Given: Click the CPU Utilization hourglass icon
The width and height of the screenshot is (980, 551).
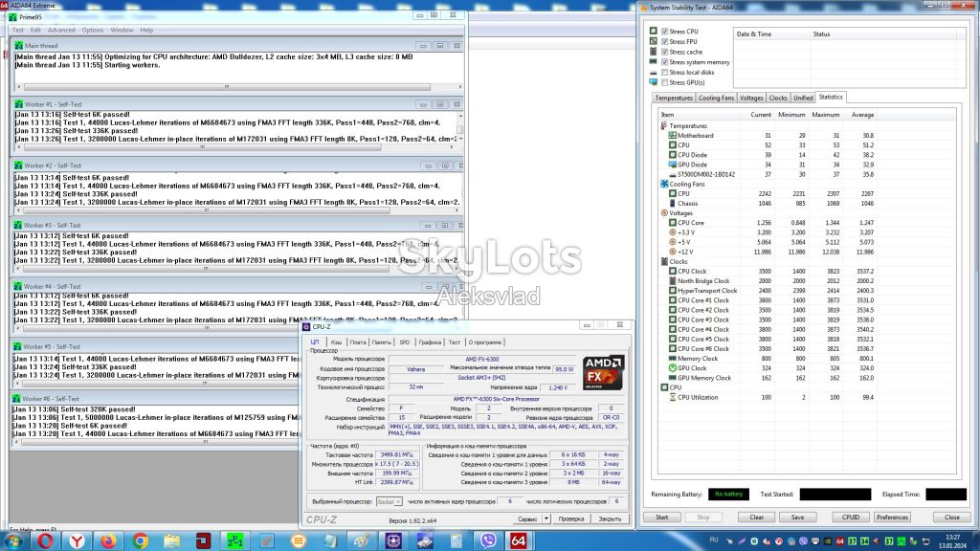Looking at the screenshot, I should pos(673,397).
